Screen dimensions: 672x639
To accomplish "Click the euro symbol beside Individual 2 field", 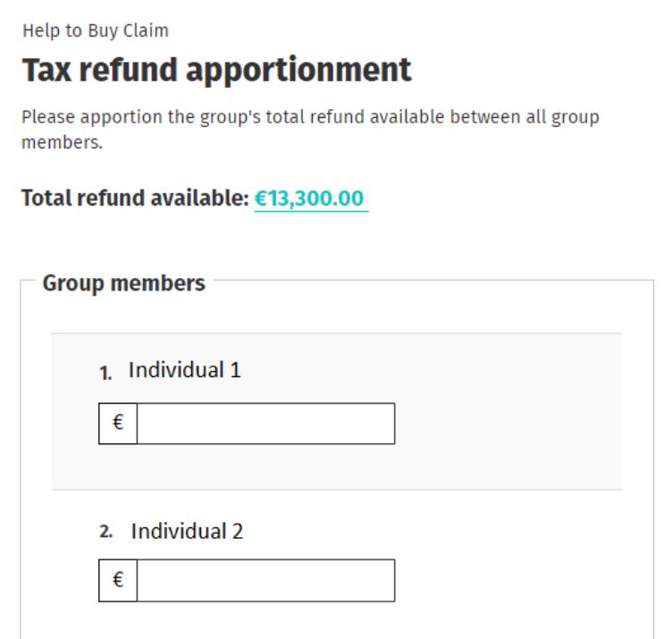I will [118, 580].
